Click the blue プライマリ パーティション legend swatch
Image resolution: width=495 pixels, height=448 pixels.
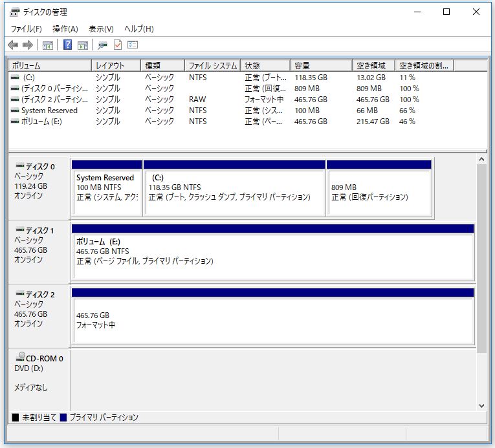pyautogui.click(x=63, y=418)
